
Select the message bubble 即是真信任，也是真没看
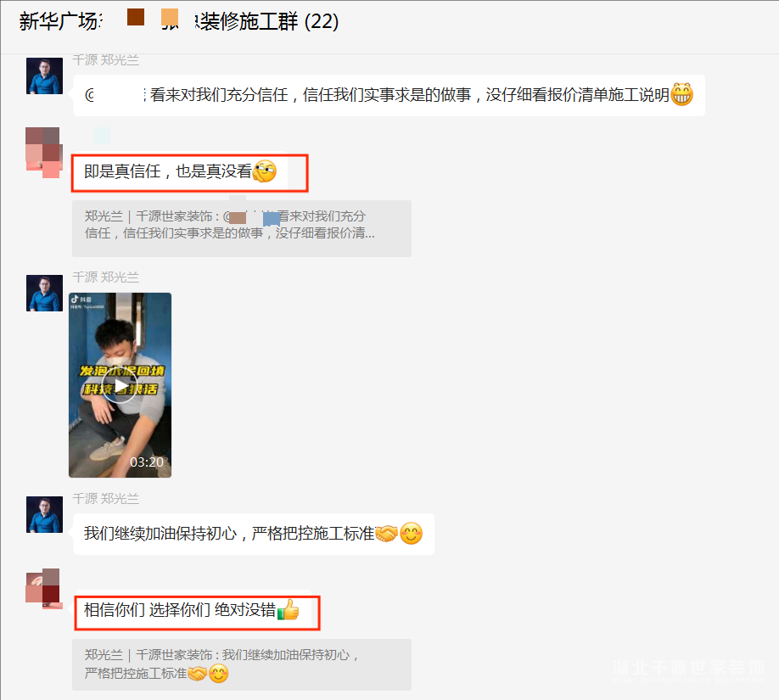pyautogui.click(x=181, y=171)
